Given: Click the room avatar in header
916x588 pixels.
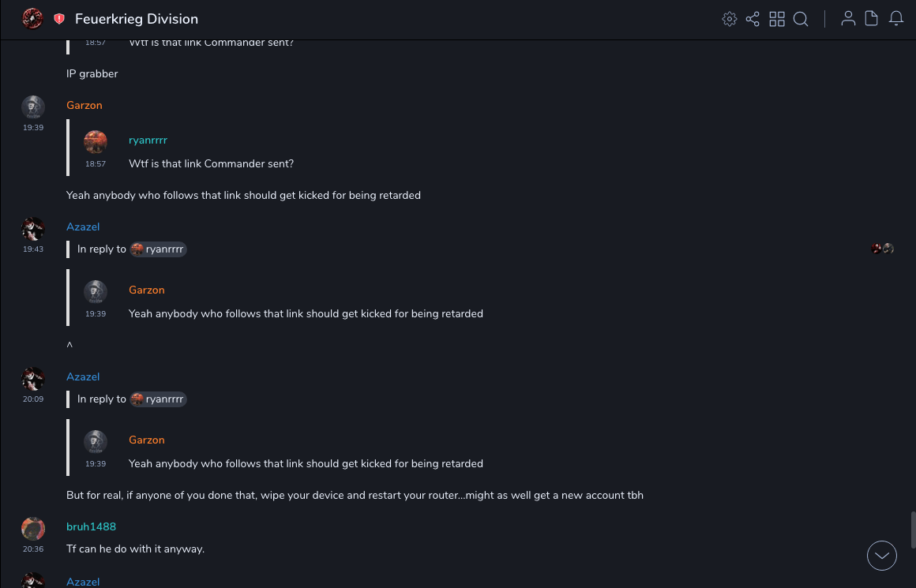Looking at the screenshot, I should click(x=32, y=19).
